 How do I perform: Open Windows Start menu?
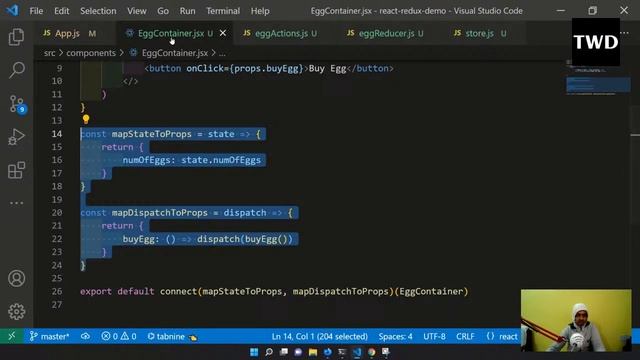tap(254, 352)
